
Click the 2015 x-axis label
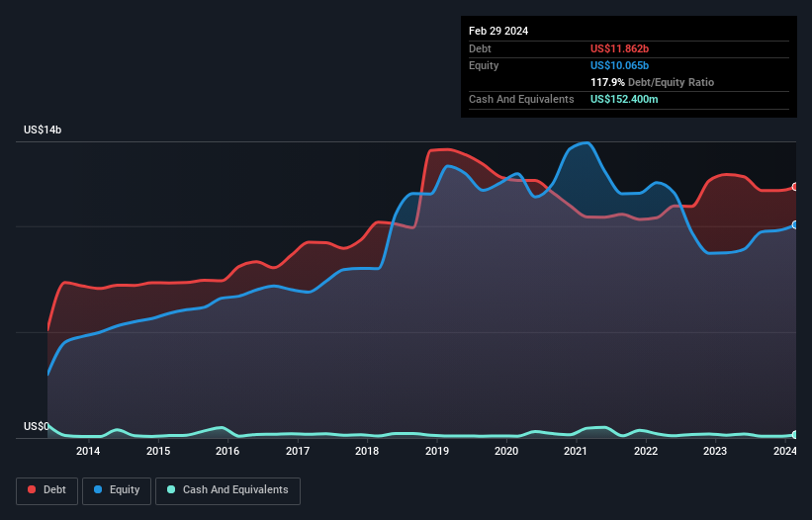158,451
